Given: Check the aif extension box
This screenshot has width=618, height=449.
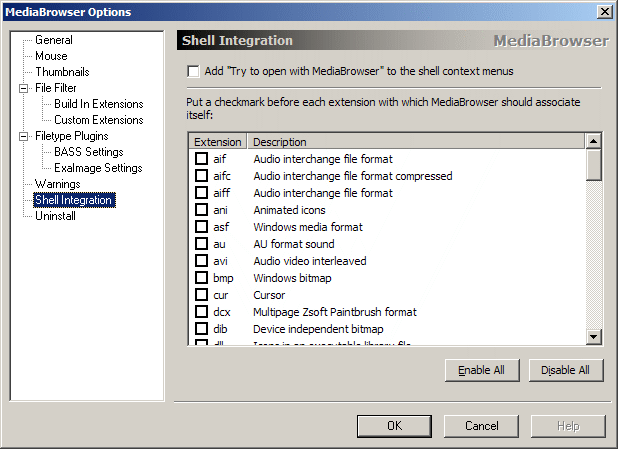Looking at the screenshot, I should pos(201,158).
